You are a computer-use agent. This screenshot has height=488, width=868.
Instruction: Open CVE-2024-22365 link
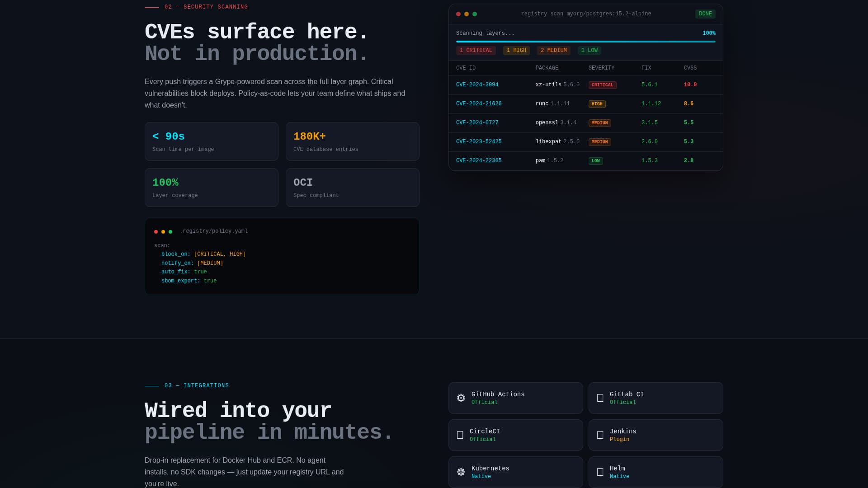pos(479,161)
